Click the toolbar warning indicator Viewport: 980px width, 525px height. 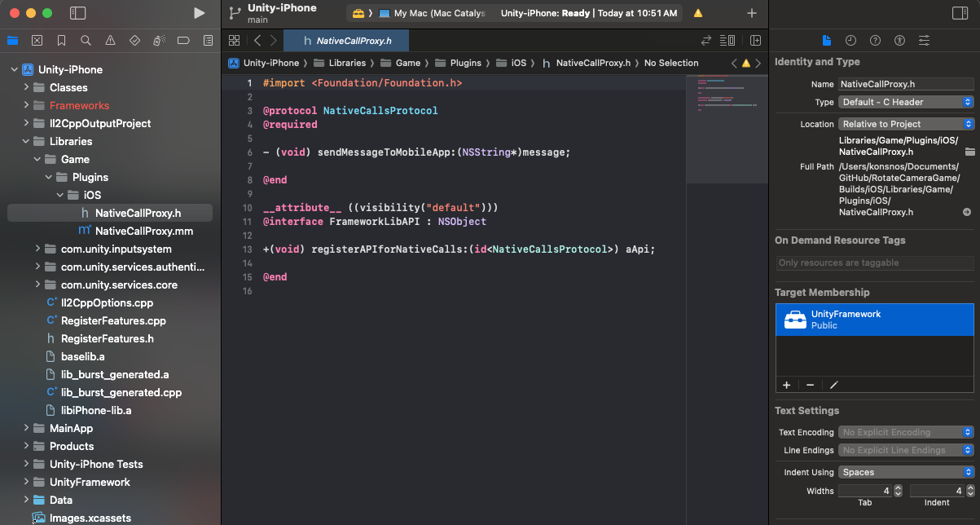pyautogui.click(x=697, y=14)
